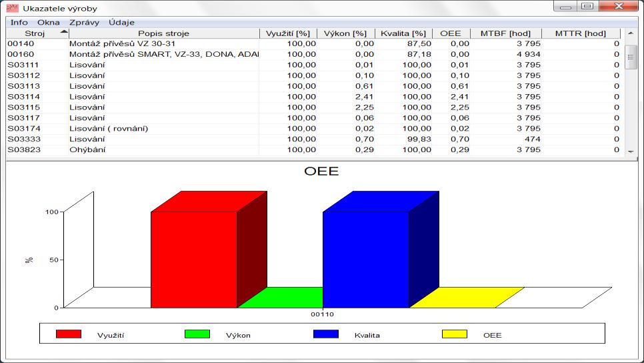
Task: Click red Využití legend swatch
Action: (x=69, y=334)
